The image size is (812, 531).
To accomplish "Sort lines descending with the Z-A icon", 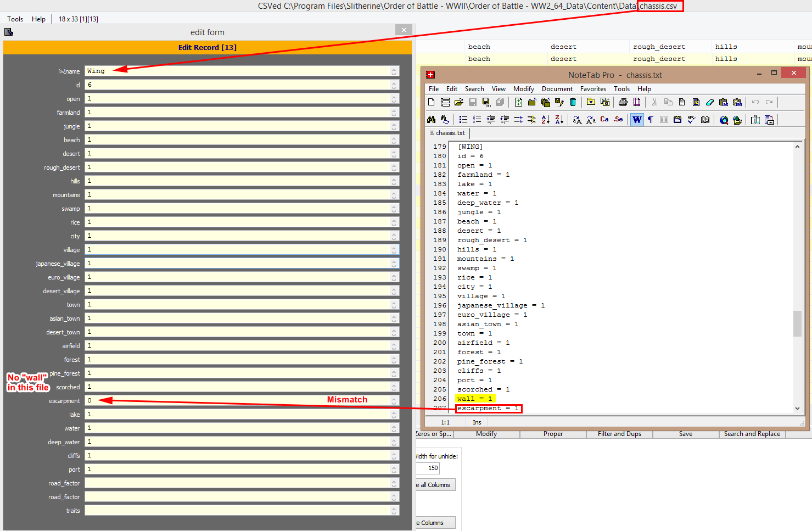I will click(x=559, y=120).
